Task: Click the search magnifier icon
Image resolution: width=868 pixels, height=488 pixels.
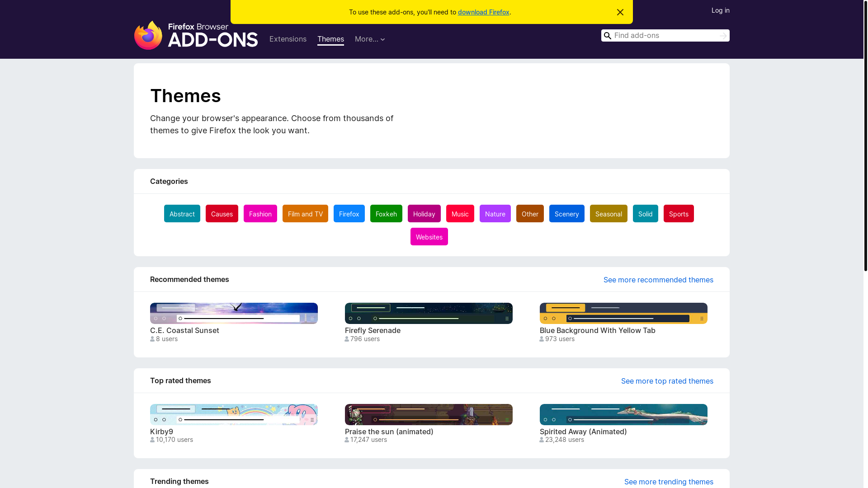Action: pos(608,36)
